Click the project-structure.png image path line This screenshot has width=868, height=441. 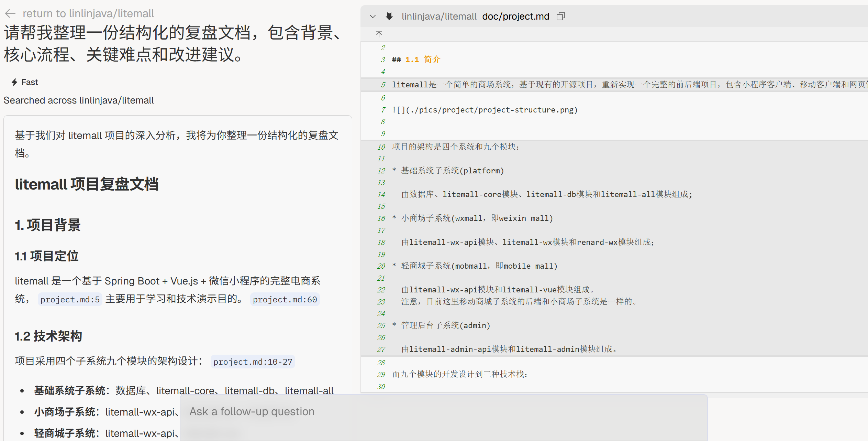pos(485,110)
